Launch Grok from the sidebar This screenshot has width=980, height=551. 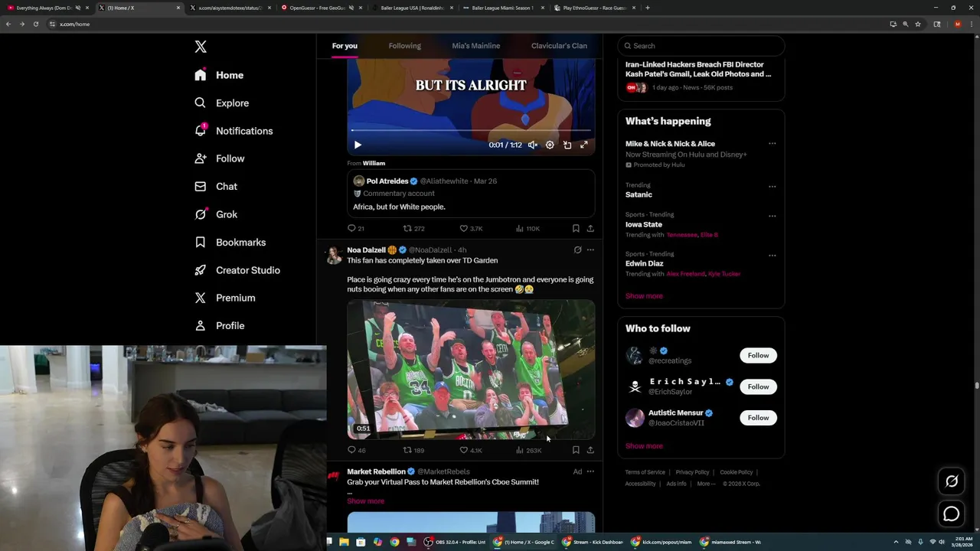[x=215, y=214]
